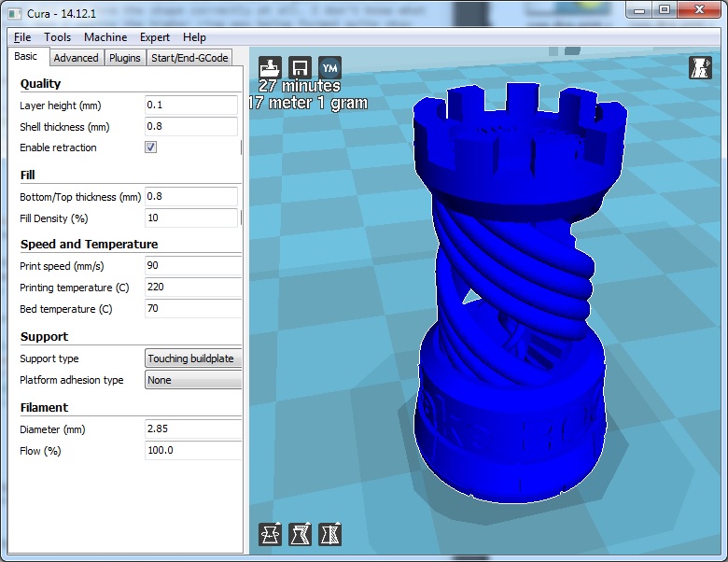Click the Bed temperature input field
This screenshot has width=728, height=562.
[193, 308]
